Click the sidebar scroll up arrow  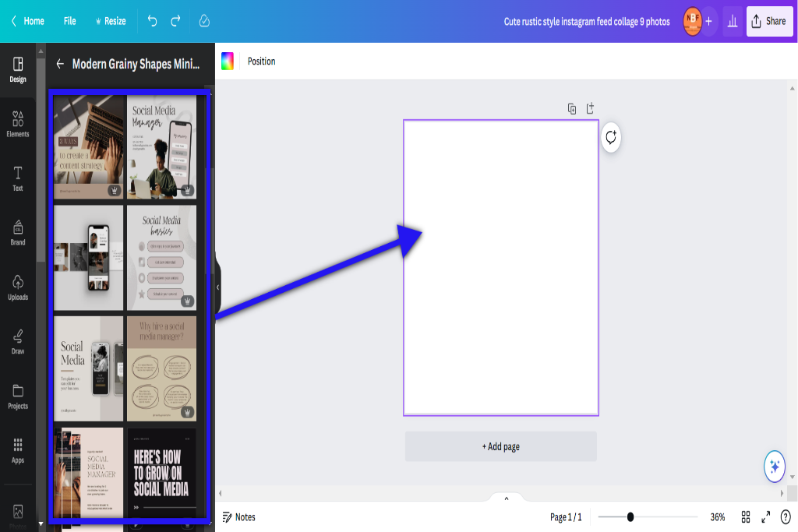click(41, 51)
